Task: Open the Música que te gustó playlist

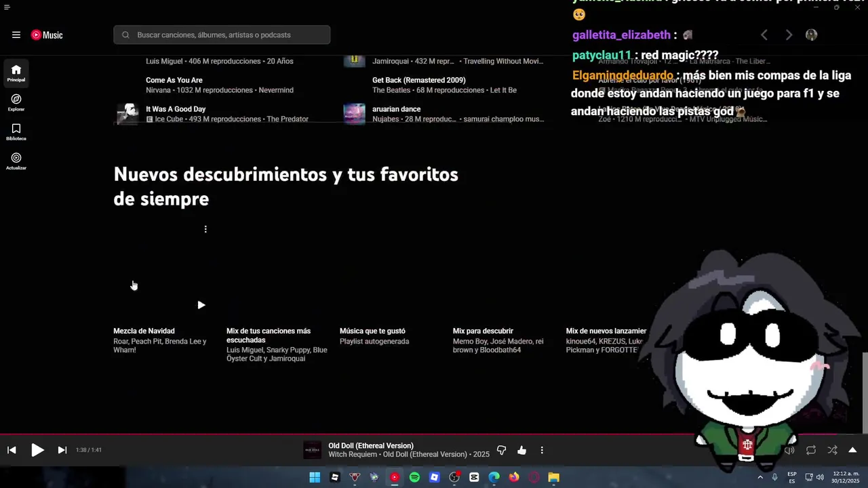Action: (372, 331)
